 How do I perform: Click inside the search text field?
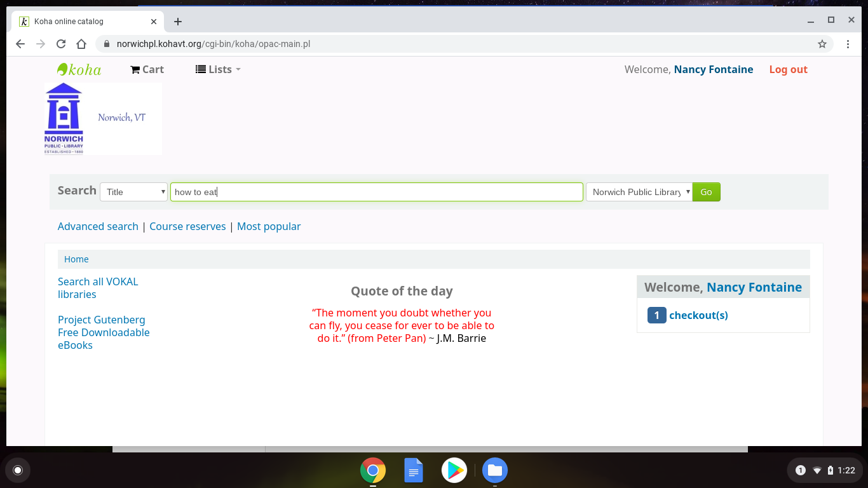tap(376, 192)
